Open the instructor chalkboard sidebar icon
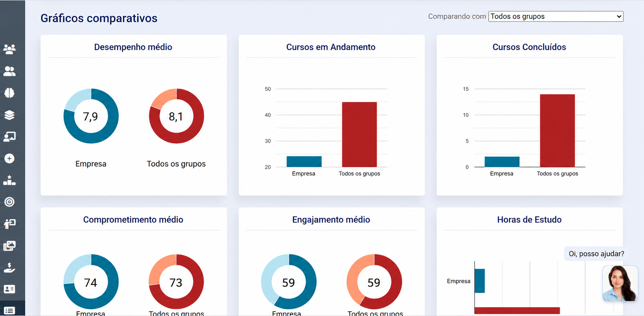Viewport: 644px width, 316px height. [9, 137]
